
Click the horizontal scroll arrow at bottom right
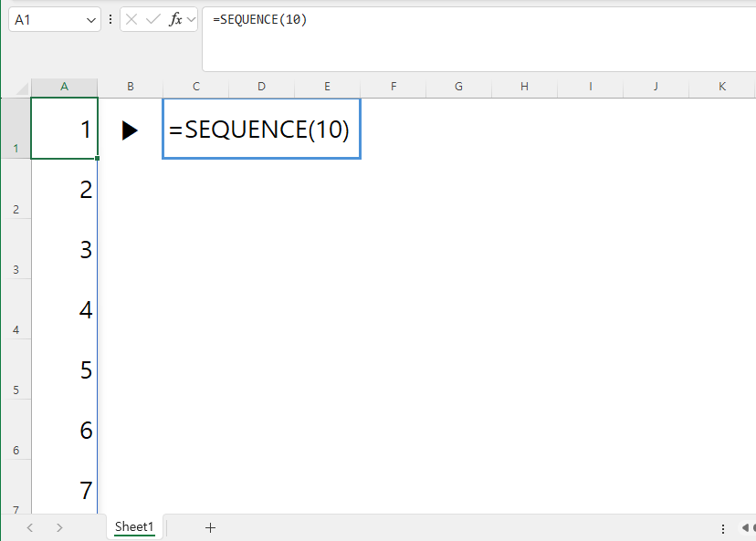(746, 527)
